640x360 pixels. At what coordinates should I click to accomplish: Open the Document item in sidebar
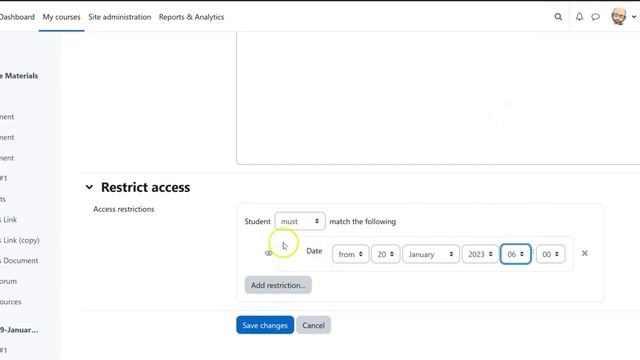pos(19,260)
